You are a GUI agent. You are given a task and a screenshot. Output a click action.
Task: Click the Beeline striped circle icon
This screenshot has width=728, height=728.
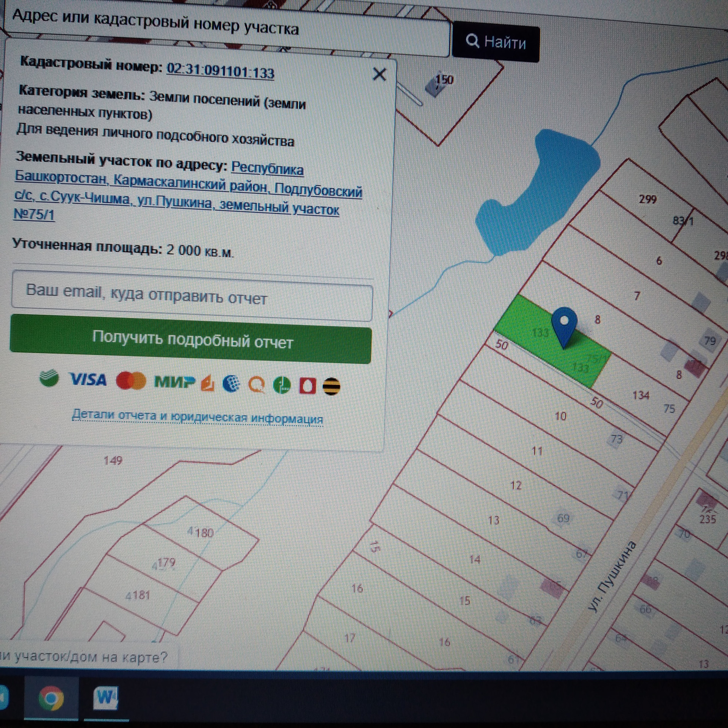pyautogui.click(x=331, y=387)
